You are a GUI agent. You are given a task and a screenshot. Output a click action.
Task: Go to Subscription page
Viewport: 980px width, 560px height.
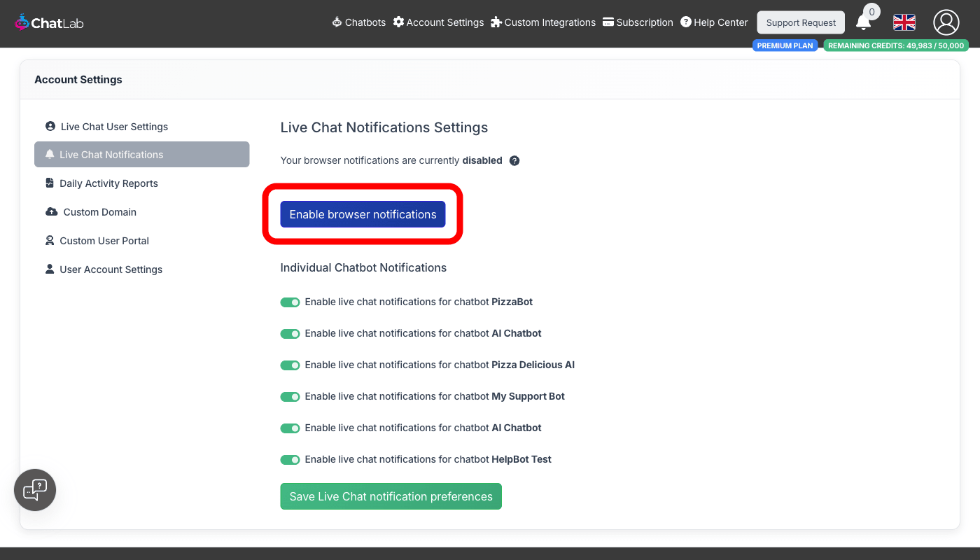pyautogui.click(x=638, y=22)
